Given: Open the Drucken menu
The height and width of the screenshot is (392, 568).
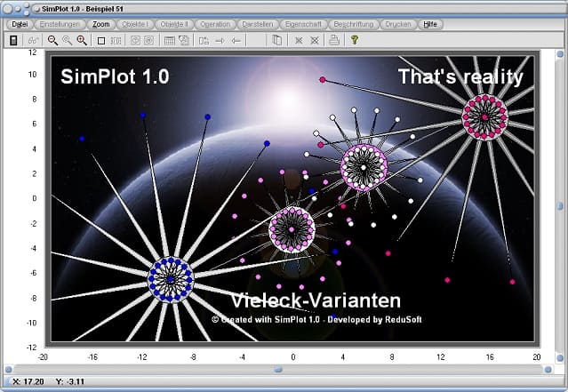Looking at the screenshot, I should pos(398,24).
